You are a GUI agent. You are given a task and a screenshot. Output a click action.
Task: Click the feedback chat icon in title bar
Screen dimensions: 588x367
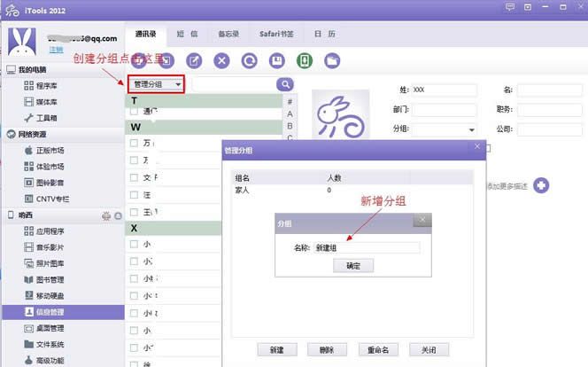[x=510, y=7]
